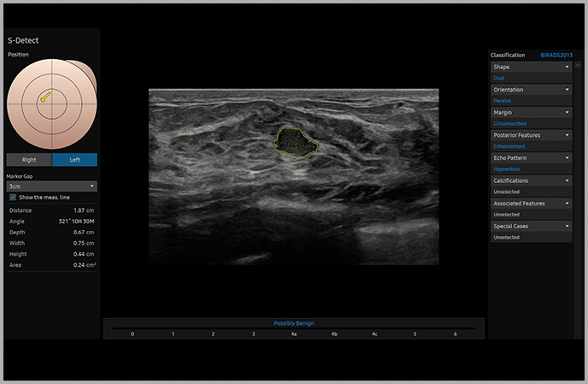Select the Right breast button
The image size is (588, 384).
point(28,159)
